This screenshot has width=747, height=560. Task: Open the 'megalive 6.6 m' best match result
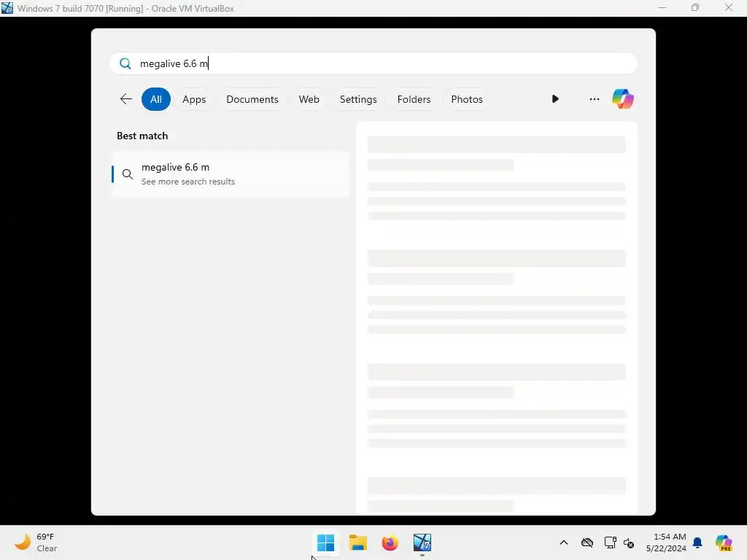pos(231,174)
